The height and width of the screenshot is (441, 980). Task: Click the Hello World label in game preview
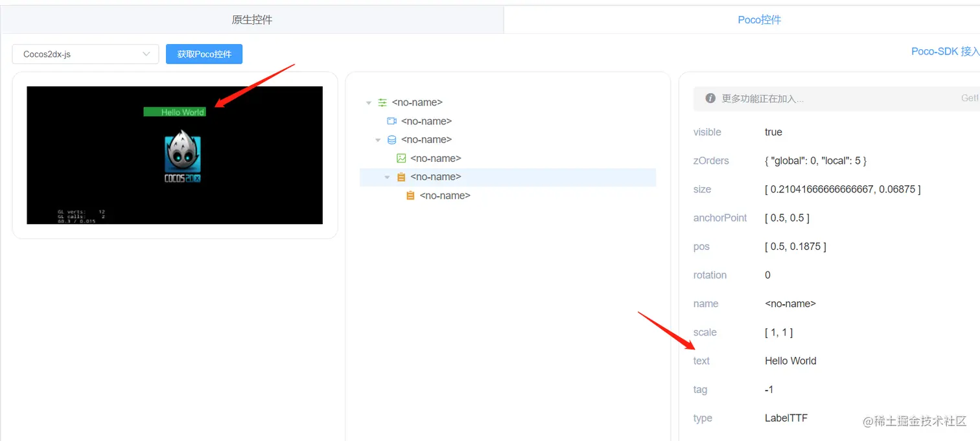pyautogui.click(x=175, y=112)
